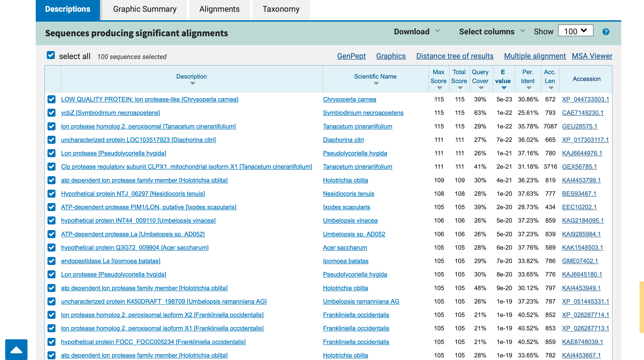
Task: Click the 5e-23 E value cell
Action: (x=504, y=99)
